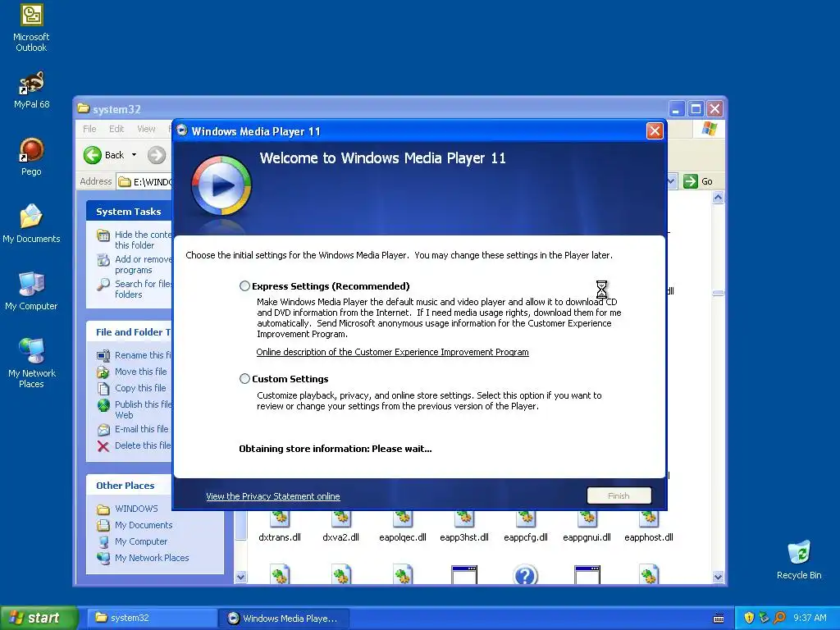Open the Address bar dropdown arrow

click(671, 181)
